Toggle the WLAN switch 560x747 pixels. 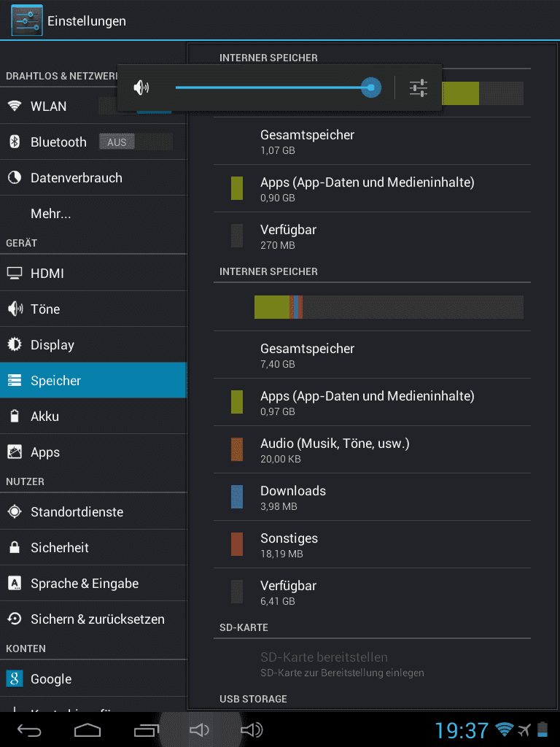(x=136, y=106)
